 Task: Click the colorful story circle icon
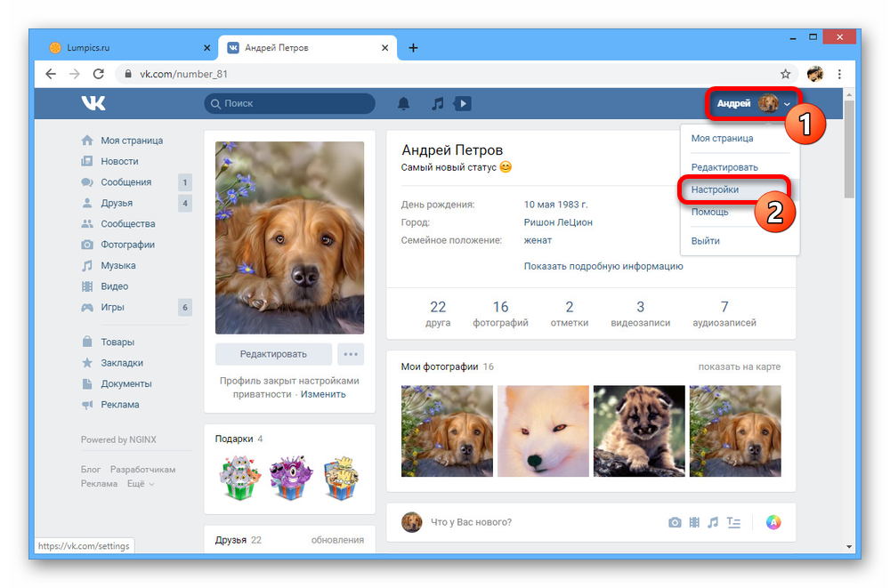click(x=773, y=522)
